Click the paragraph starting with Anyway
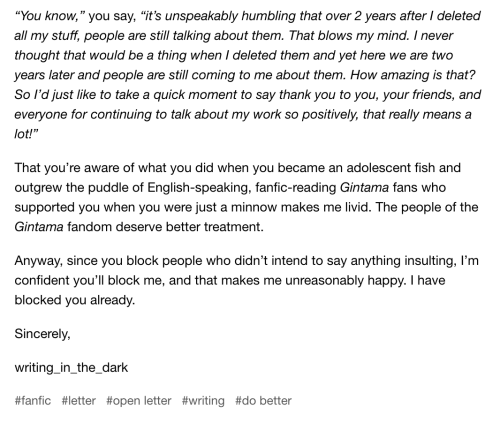This screenshot has height=422, width=500. point(246,280)
